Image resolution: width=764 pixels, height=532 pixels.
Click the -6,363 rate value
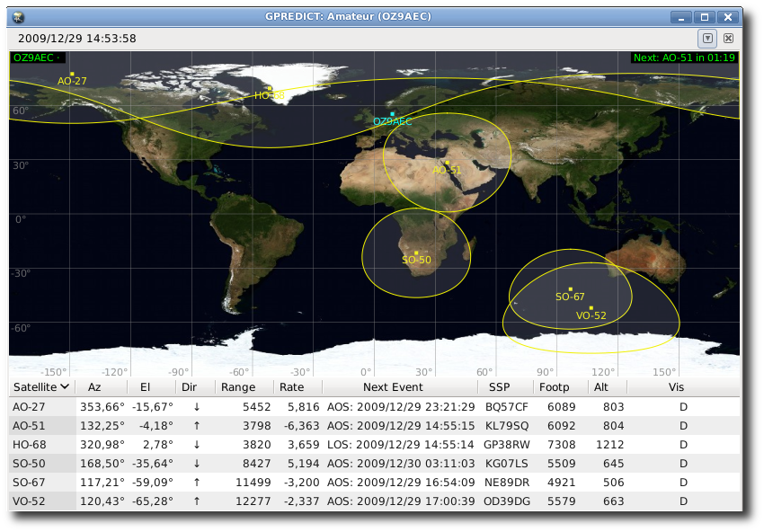tap(302, 426)
